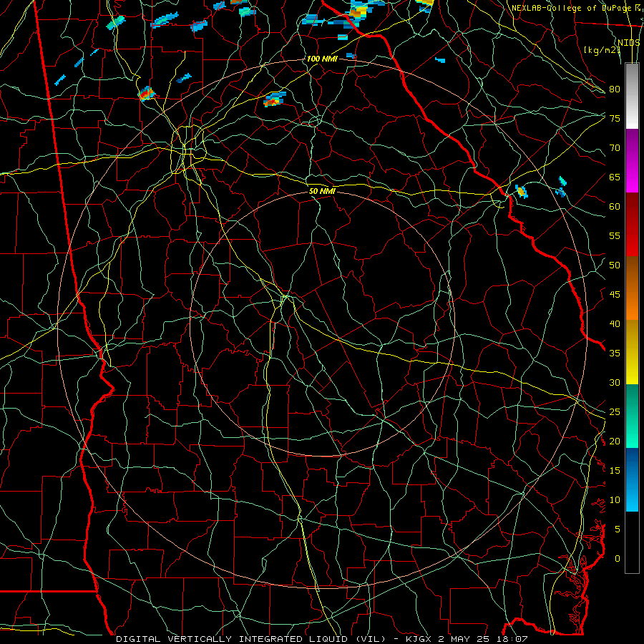Click the 10 value on the legend
The image size is (644, 644).
tap(615, 500)
